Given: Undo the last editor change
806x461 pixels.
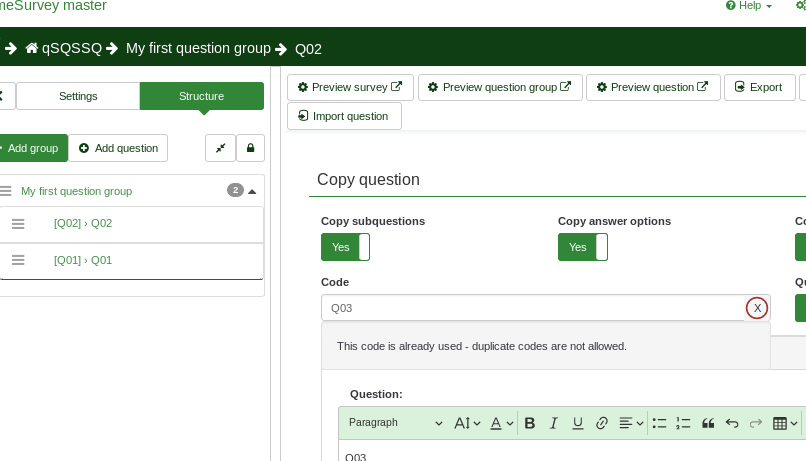Looking at the screenshot, I should pos(732,423).
